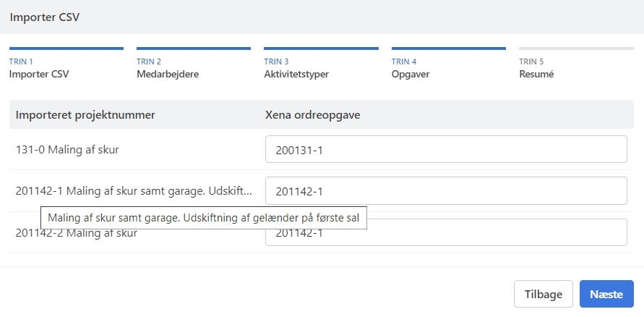This screenshot has width=644, height=317.
Task: Click the blue progress bar above Trin 3
Action: (321, 48)
